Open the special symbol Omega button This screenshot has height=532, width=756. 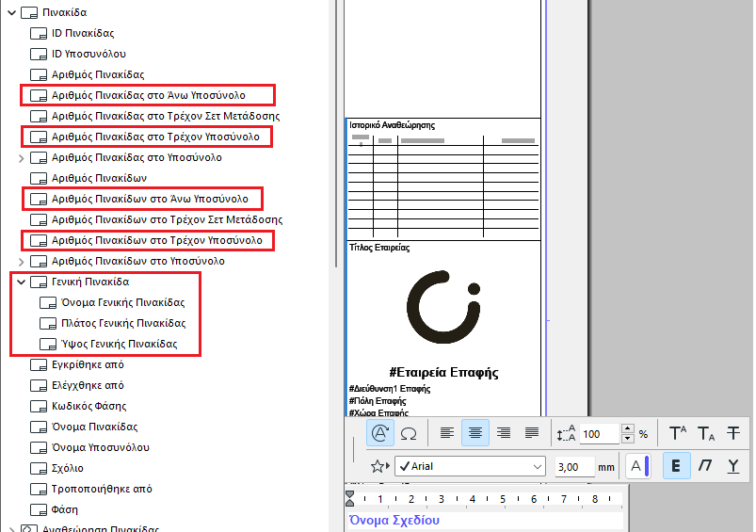(x=409, y=433)
